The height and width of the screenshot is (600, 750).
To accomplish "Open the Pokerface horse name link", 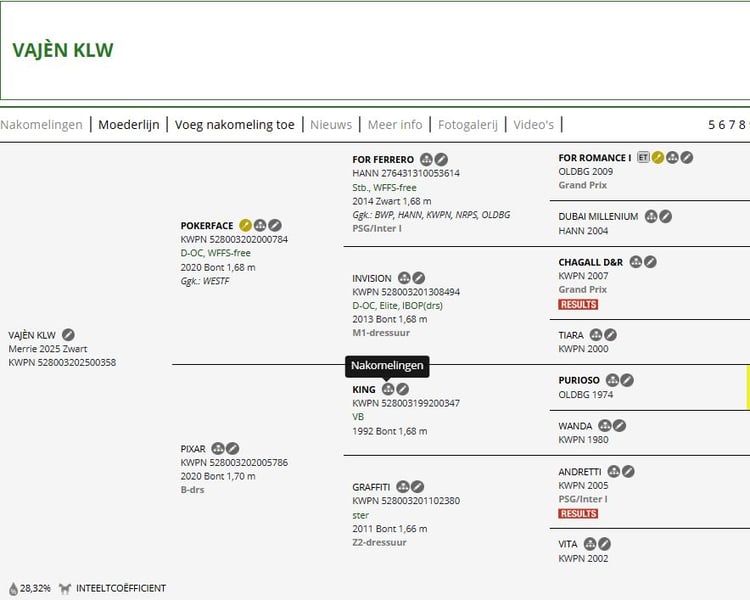I will pyautogui.click(x=207, y=226).
